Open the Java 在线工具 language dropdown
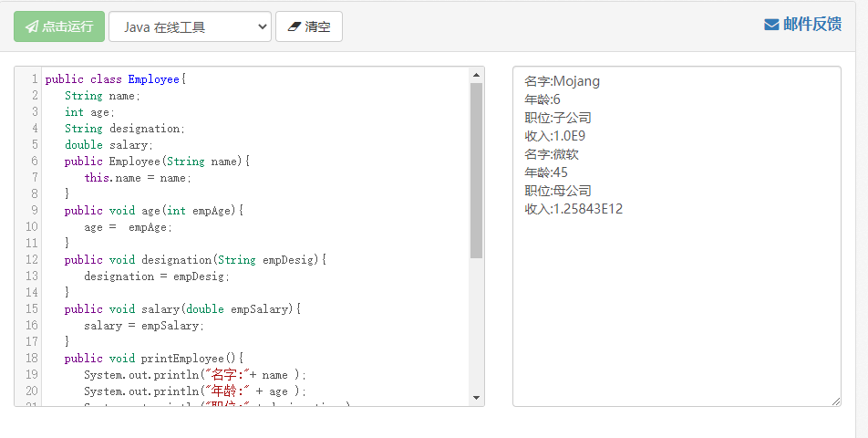 point(190,26)
